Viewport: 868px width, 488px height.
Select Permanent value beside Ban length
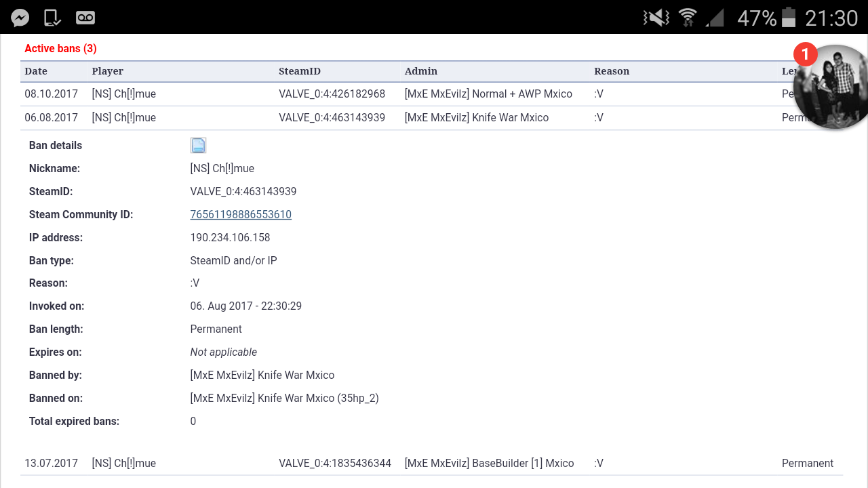click(x=216, y=329)
